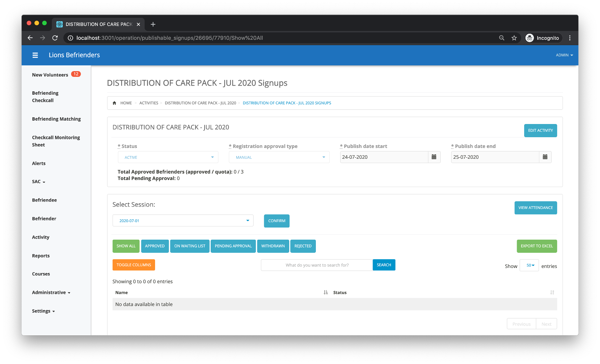Click the Previous pagination button
This screenshot has width=600, height=364.
point(521,324)
